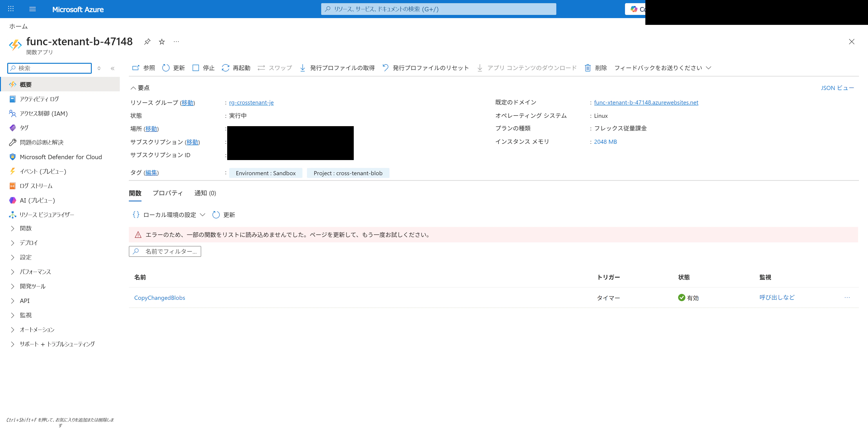Switch to the 関数 tab
Image resolution: width=868 pixels, height=430 pixels.
(135, 193)
